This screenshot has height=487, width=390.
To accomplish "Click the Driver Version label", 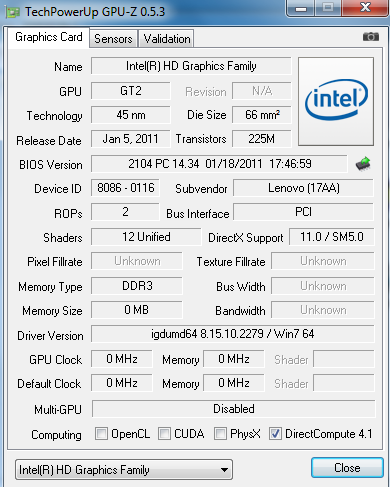I will click(x=50, y=336).
